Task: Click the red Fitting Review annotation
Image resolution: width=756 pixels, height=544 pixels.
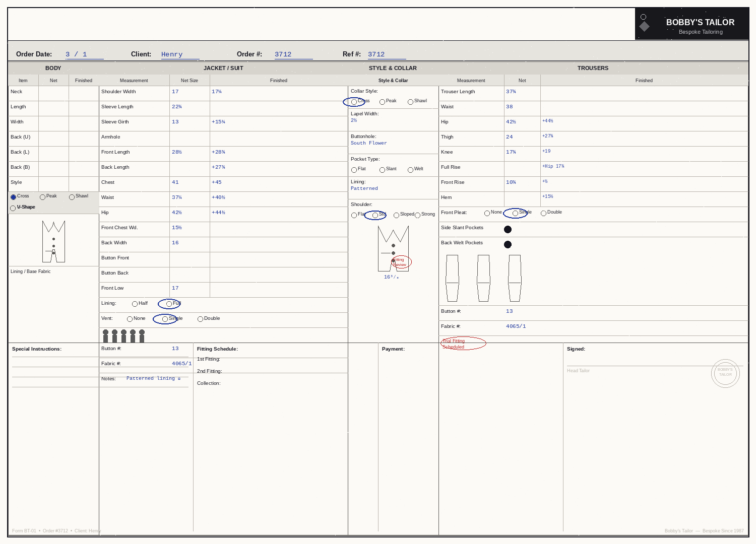Action: [402, 262]
